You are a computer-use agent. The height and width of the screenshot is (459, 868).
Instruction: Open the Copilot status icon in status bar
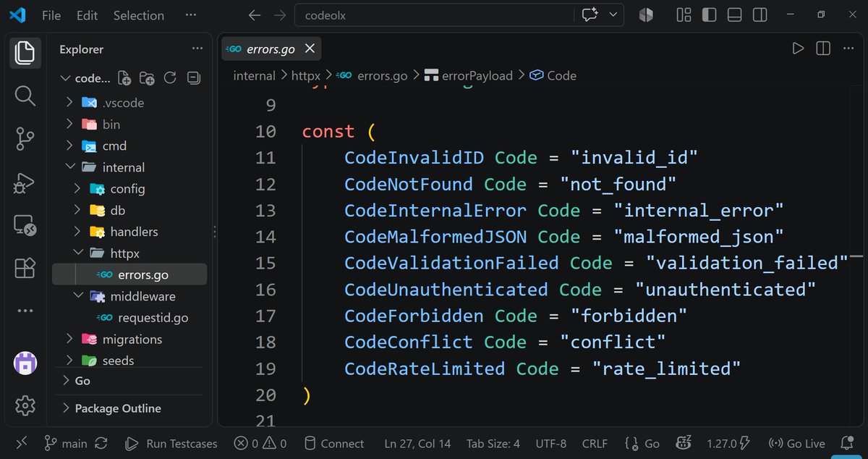683,443
